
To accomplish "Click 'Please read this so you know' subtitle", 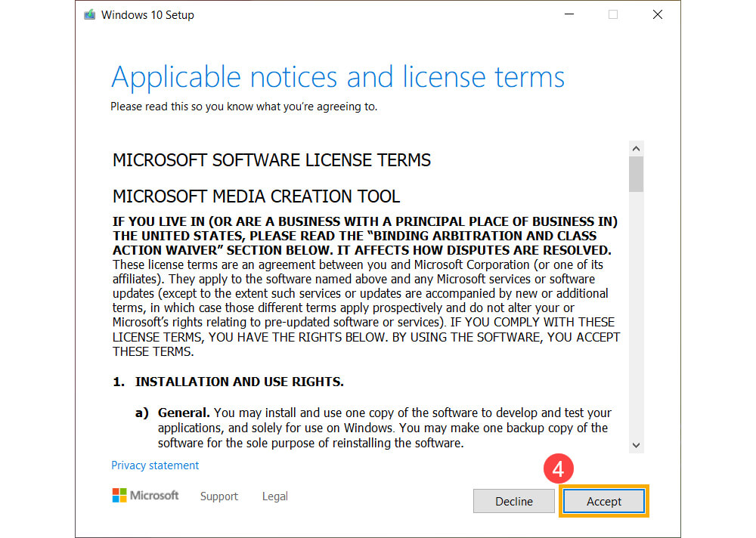I will point(243,107).
